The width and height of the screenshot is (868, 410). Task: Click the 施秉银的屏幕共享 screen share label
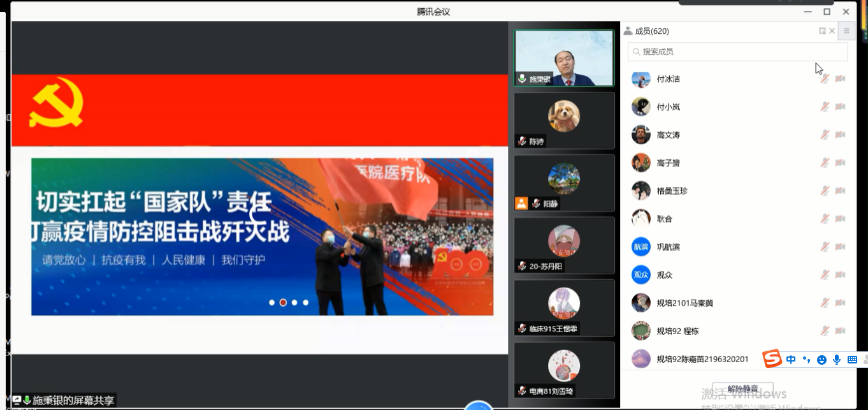pos(73,400)
